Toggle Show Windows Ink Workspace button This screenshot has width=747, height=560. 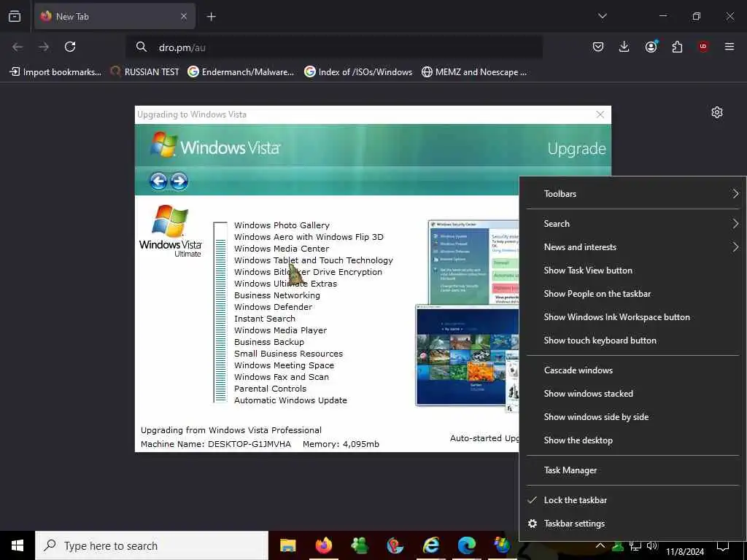[632, 317]
